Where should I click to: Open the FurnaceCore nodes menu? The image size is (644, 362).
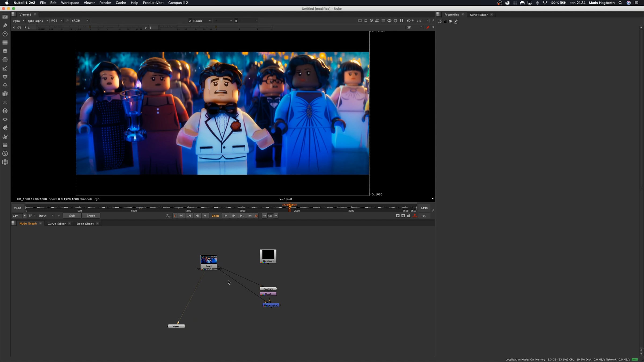coord(5,154)
